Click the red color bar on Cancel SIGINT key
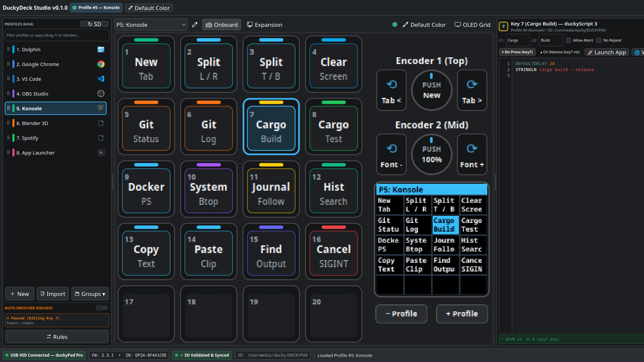This screenshot has height=362, width=644. point(333,227)
